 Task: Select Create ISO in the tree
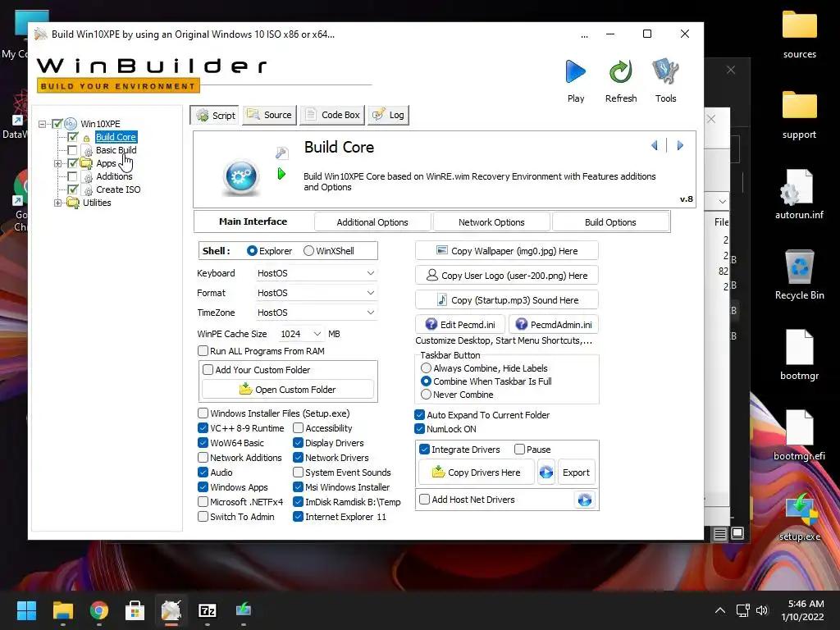(x=118, y=189)
